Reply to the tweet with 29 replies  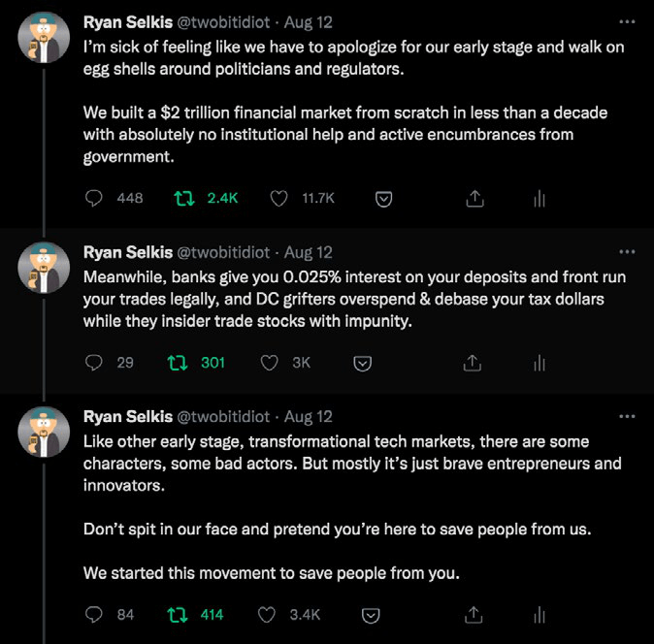(94, 363)
